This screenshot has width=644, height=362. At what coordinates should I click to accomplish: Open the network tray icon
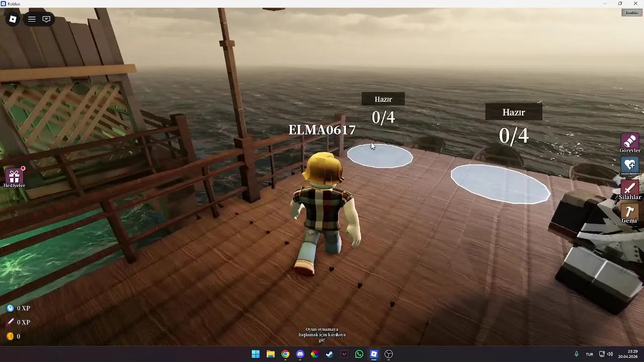602,354
